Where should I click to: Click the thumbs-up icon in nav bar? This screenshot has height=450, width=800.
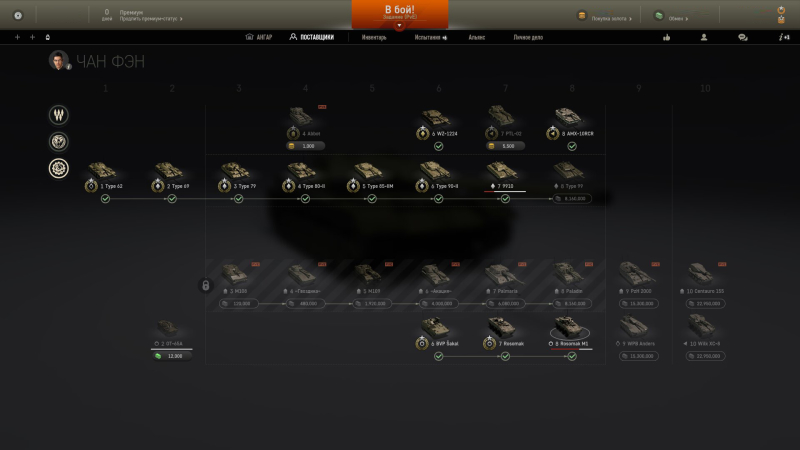click(x=666, y=37)
